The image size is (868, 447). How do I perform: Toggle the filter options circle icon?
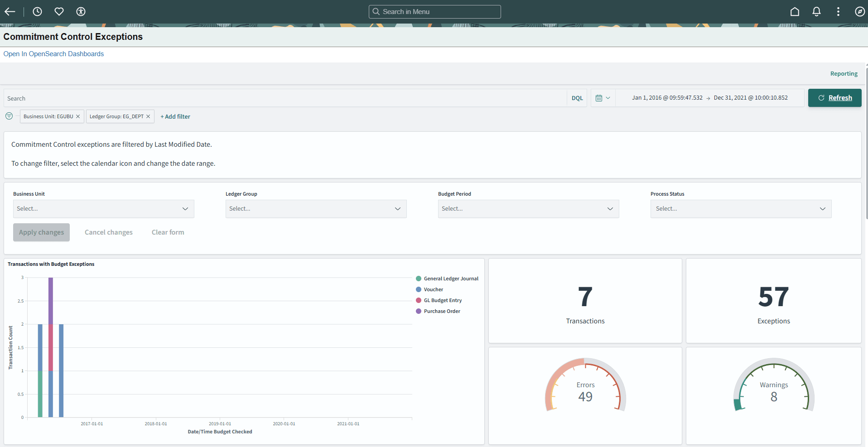coord(9,116)
